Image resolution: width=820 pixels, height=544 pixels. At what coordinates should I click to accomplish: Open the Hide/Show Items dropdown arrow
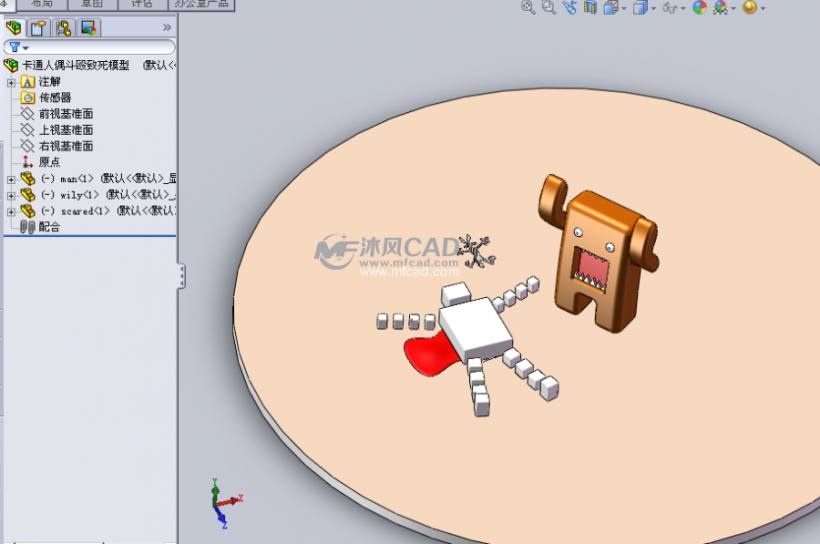point(683,8)
